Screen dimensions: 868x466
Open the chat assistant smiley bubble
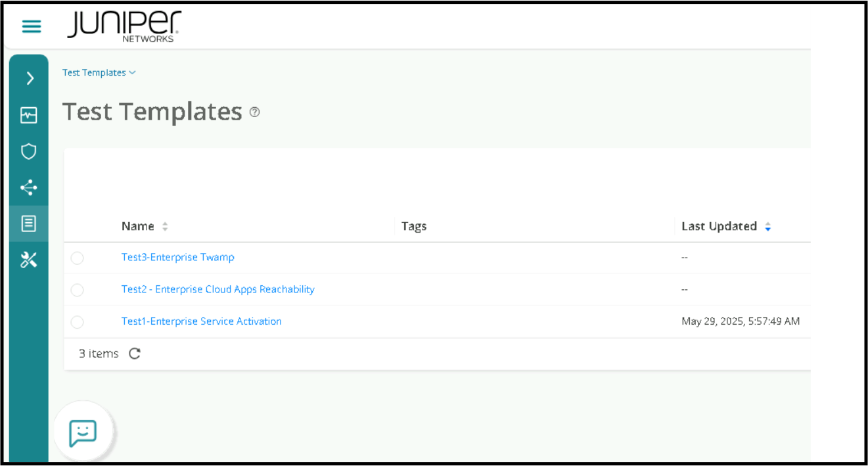click(83, 432)
